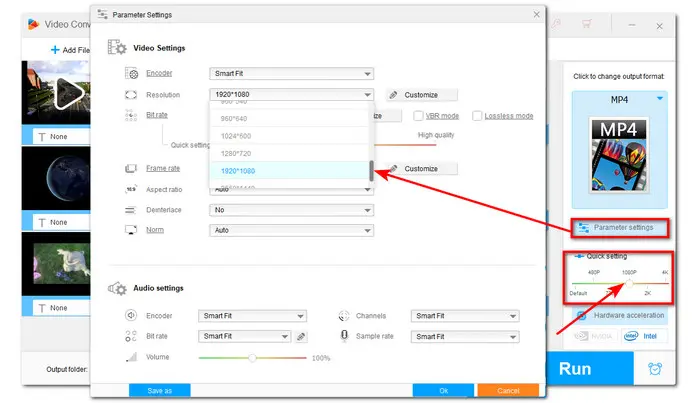Open the Sample rate Smart Fit dropdown
The width and height of the screenshot is (700, 403).
click(465, 337)
